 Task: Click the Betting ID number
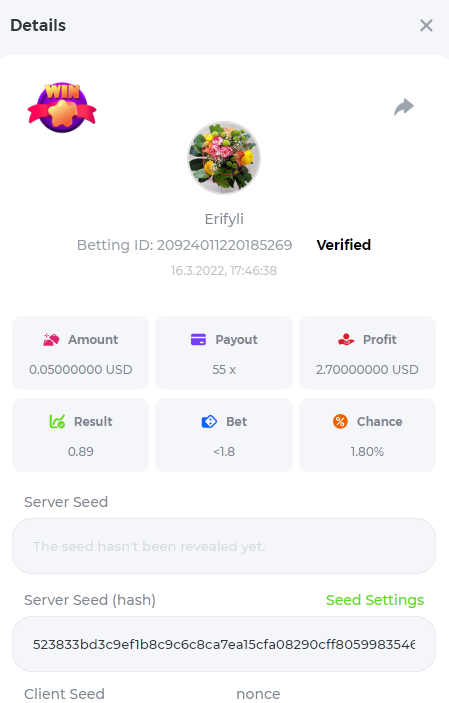[x=224, y=245]
